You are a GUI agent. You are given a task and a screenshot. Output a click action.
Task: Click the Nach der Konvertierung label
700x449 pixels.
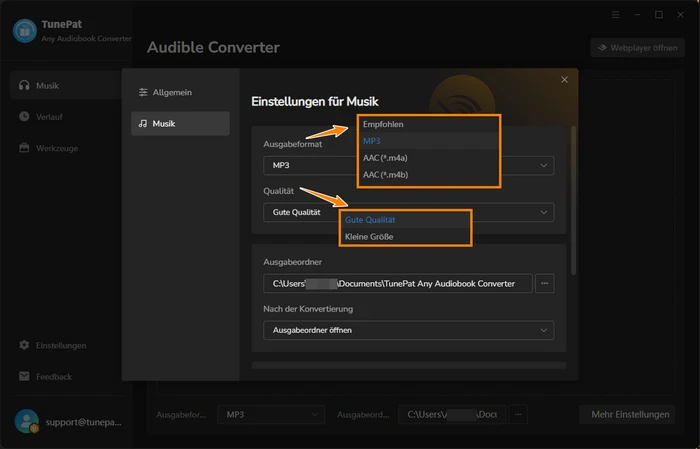click(308, 309)
